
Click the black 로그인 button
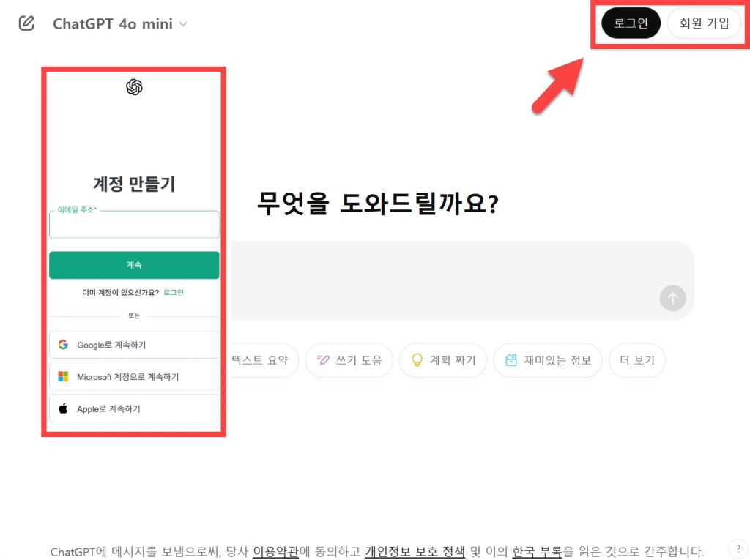[x=631, y=23]
